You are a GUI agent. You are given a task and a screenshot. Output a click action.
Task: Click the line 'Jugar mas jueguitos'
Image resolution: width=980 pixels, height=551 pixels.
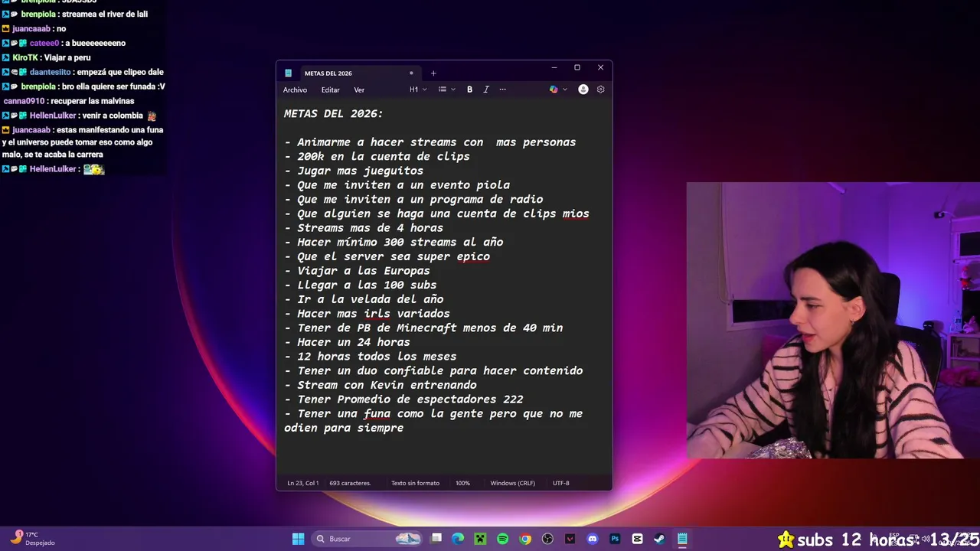(x=354, y=171)
